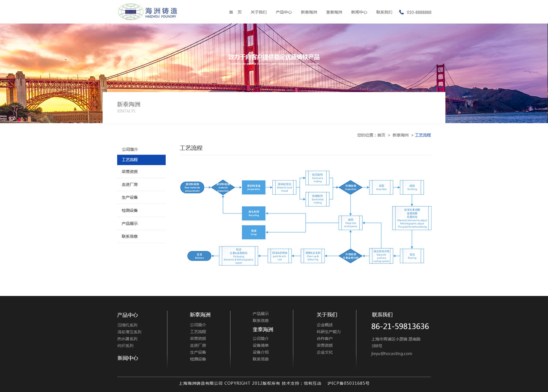Open 公司简介 under footer 新泰海洲
This screenshot has height=392, width=548.
pyautogui.click(x=198, y=325)
